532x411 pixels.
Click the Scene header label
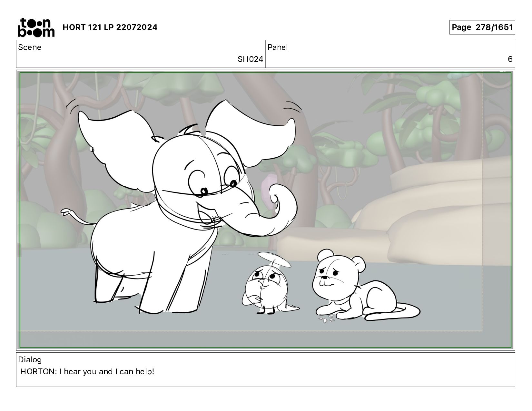[x=30, y=47]
